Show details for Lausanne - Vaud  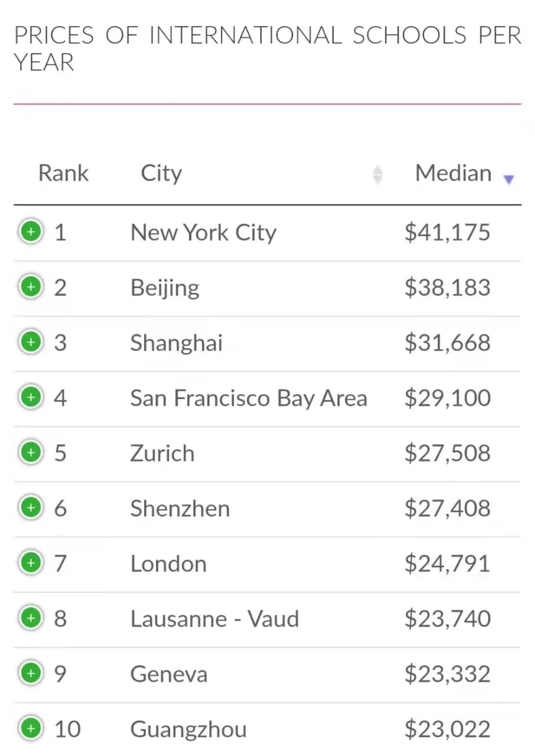(x=31, y=618)
